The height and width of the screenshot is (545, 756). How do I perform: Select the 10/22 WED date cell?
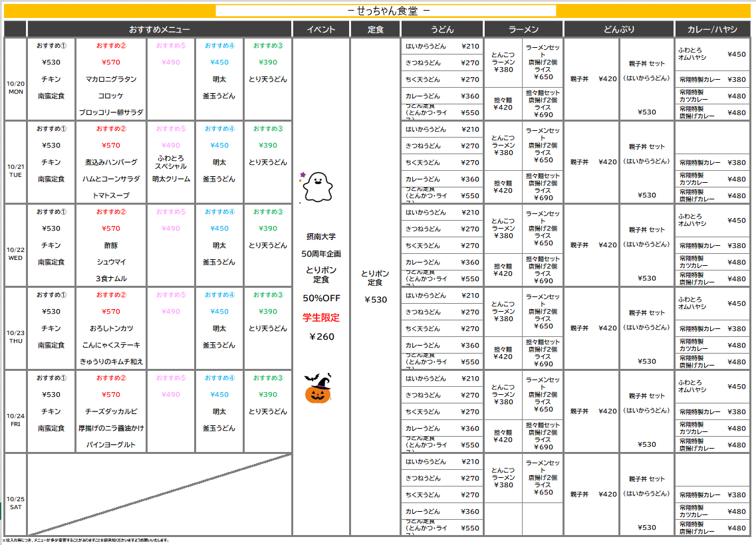pos(15,254)
